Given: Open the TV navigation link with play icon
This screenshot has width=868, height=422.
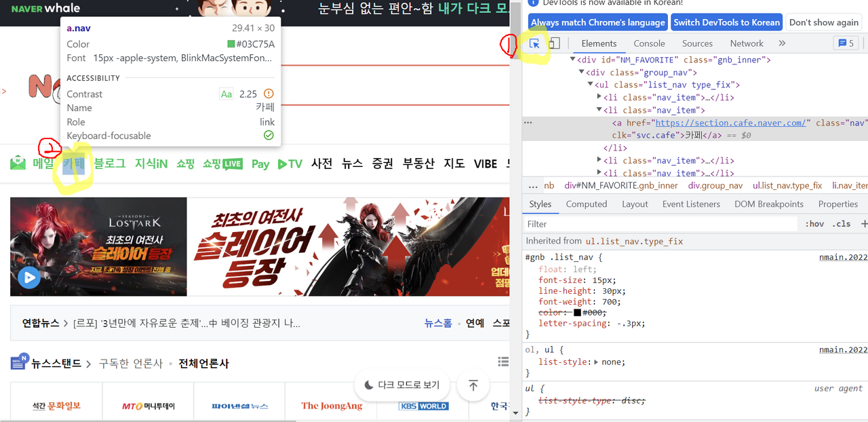Looking at the screenshot, I should click(290, 164).
